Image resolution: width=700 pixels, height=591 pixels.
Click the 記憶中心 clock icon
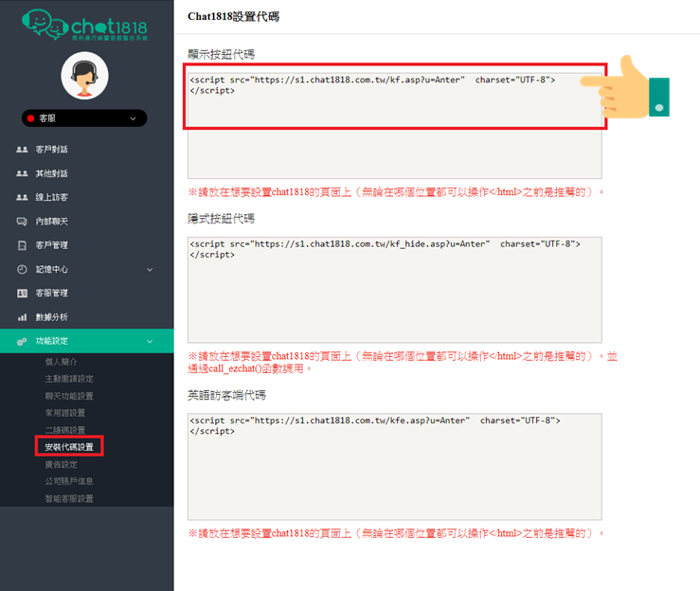[x=22, y=269]
